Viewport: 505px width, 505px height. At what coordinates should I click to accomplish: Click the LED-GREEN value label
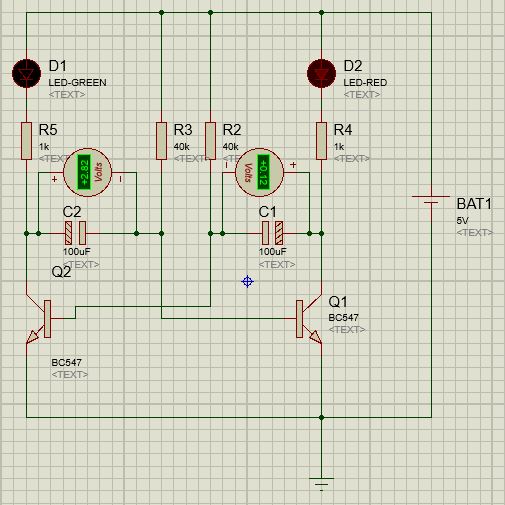point(77,82)
